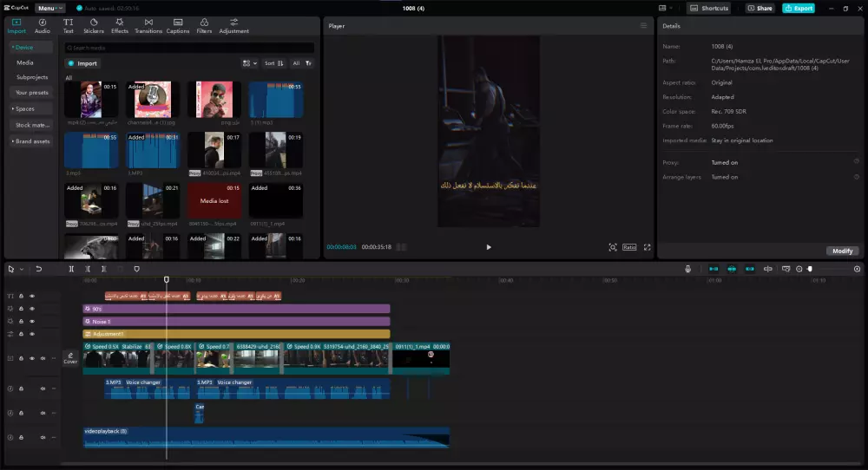
Task: Click the fullscreen icon in the Player
Action: coord(647,247)
